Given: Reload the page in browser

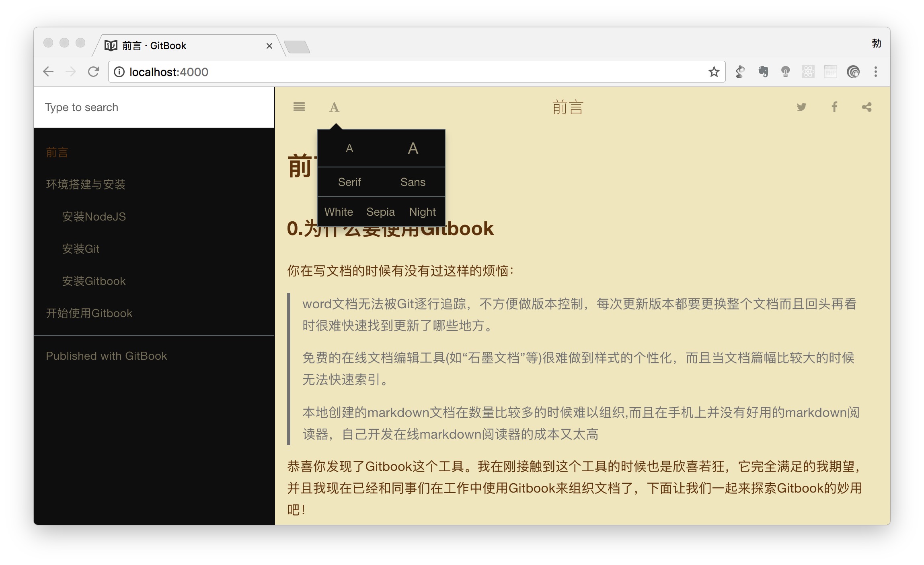Looking at the screenshot, I should pos(93,72).
